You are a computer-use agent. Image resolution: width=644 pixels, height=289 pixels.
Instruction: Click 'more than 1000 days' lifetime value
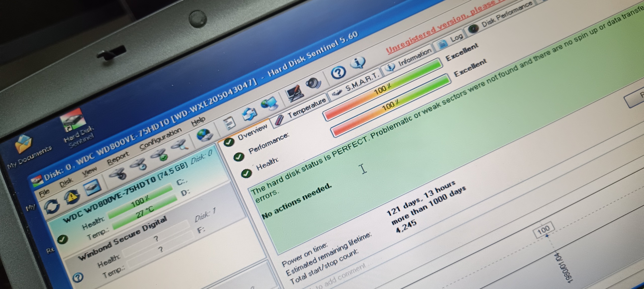tap(428, 206)
